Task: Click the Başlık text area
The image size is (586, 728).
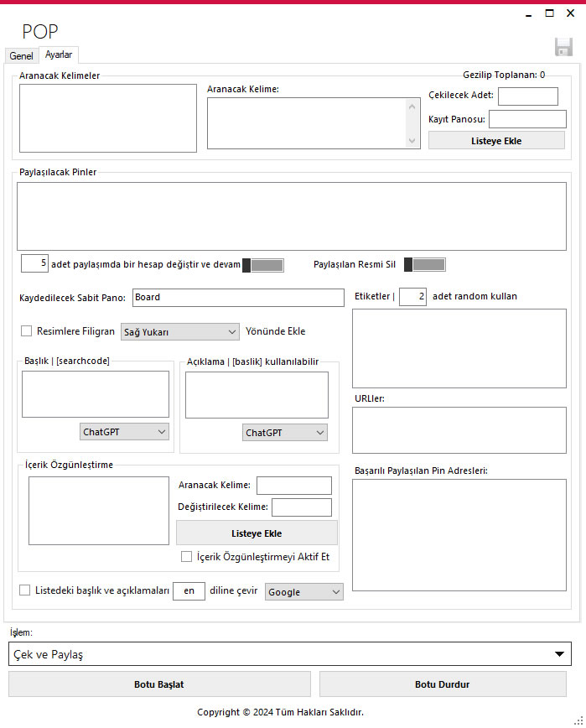Action: point(96,394)
